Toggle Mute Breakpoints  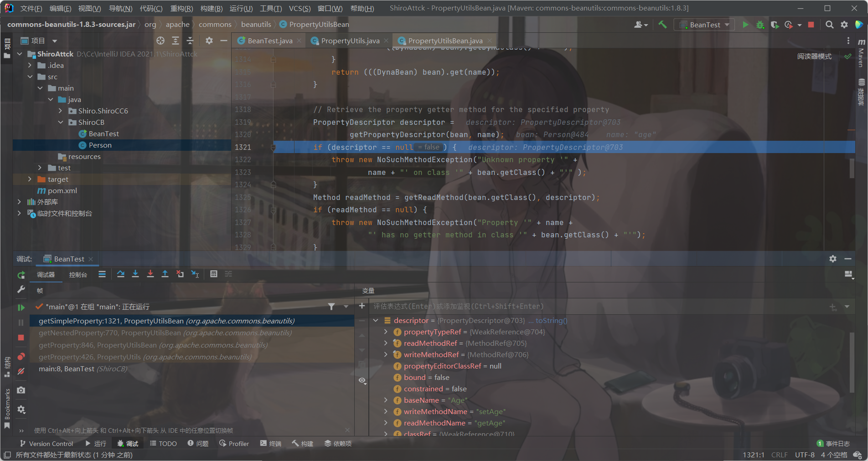click(21, 371)
